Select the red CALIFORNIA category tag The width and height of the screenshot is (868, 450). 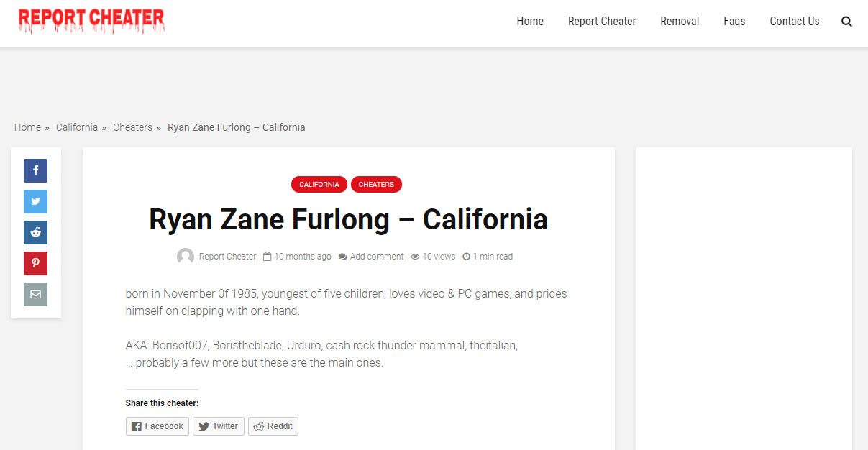click(x=319, y=185)
